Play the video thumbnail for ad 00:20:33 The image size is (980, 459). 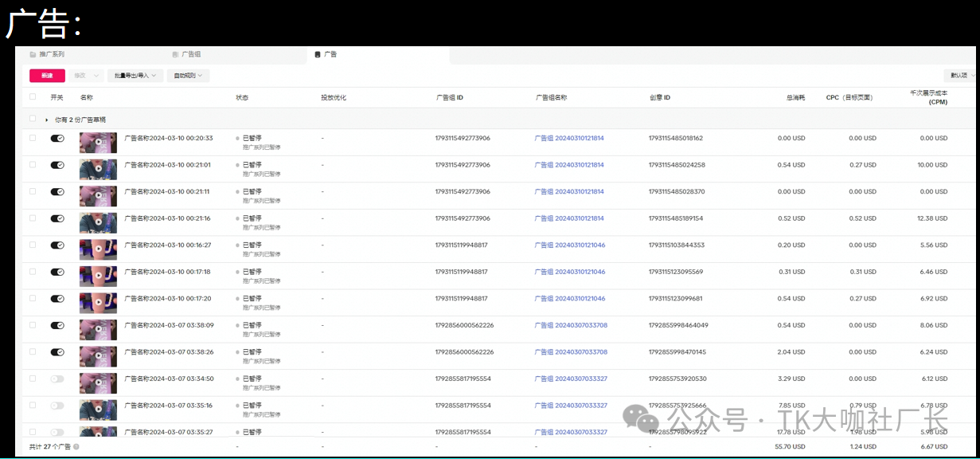(x=98, y=143)
